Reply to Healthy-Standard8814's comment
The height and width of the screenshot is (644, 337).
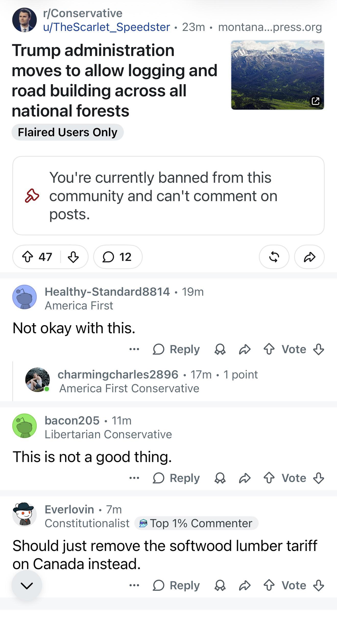[x=176, y=349]
